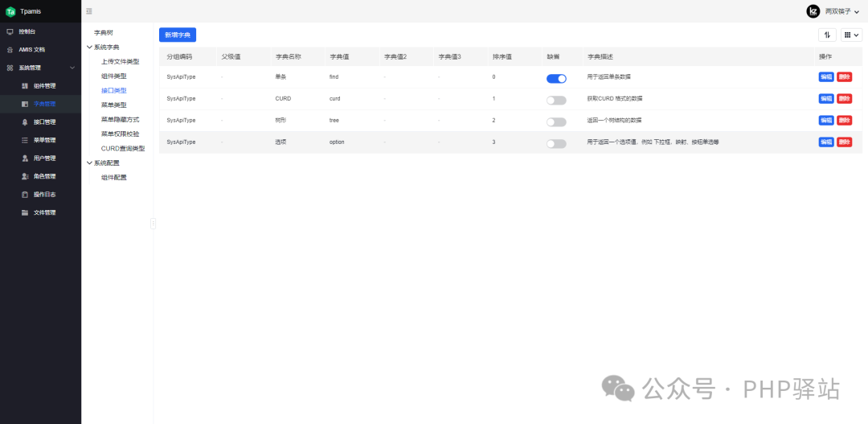Viewport: 868px width, 424px height.
Task: Click 删除 for the 选项 row
Action: point(844,142)
